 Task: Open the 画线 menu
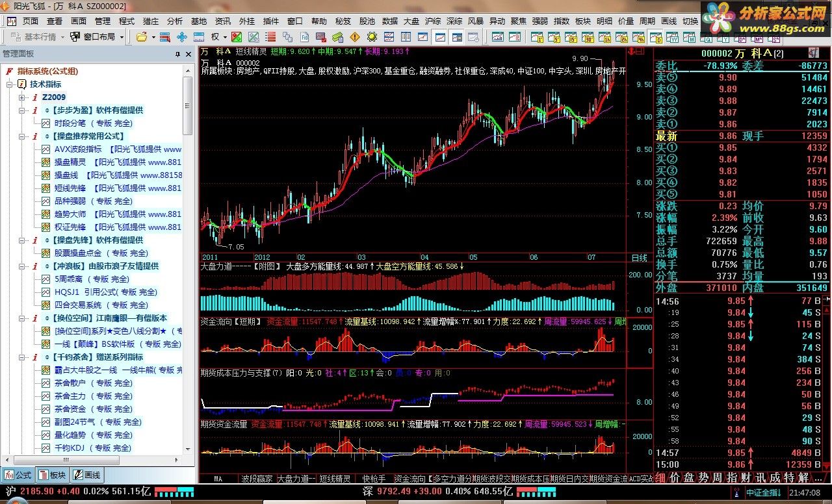(669, 21)
